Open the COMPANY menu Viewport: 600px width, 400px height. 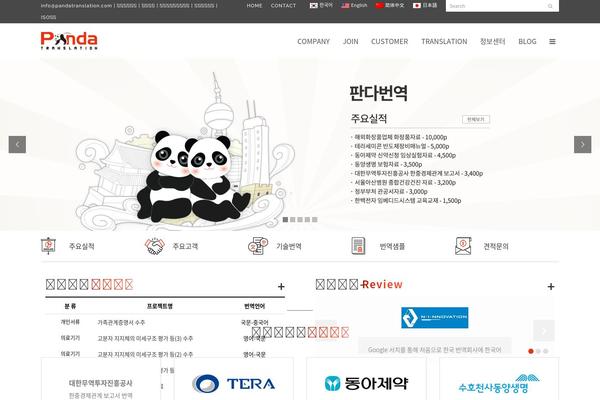coord(313,41)
